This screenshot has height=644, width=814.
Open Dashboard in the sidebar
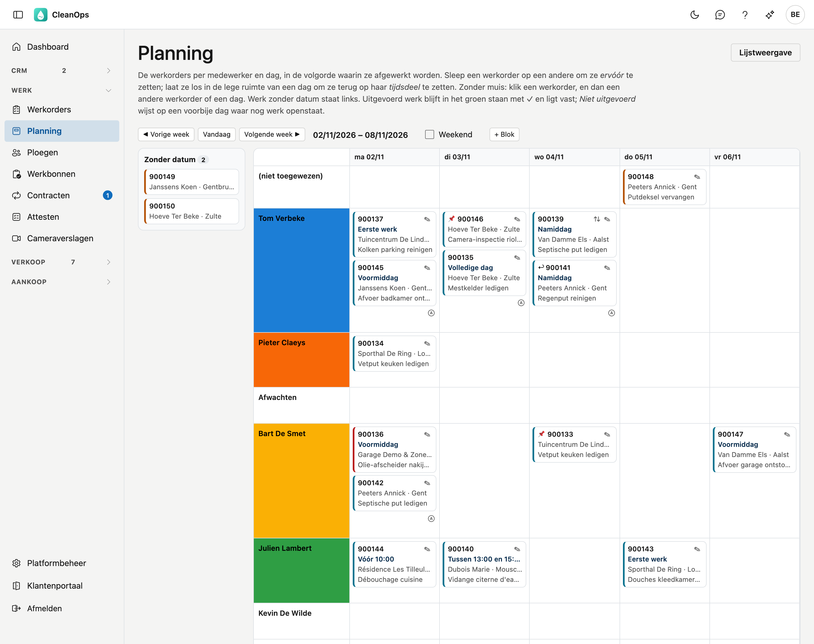click(x=62, y=47)
